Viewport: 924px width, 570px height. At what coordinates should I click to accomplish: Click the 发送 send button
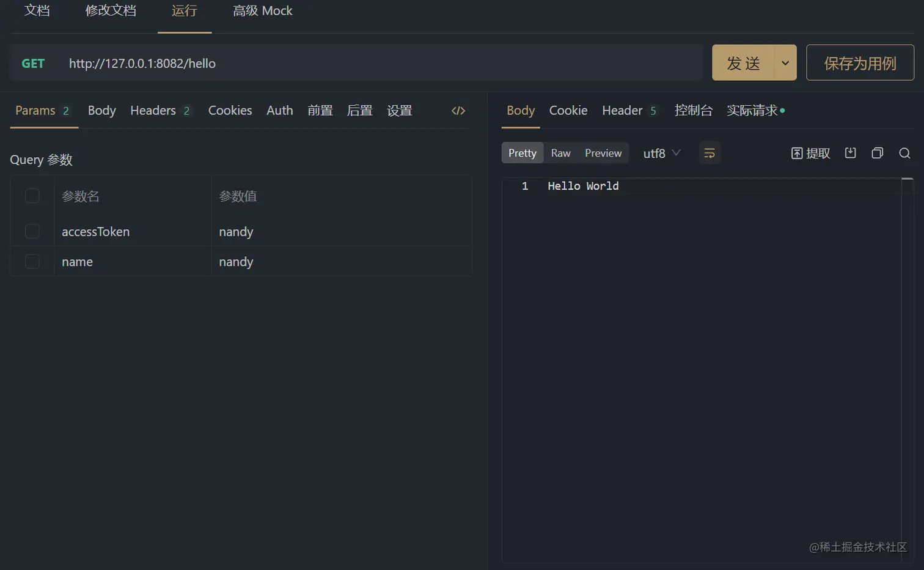pyautogui.click(x=743, y=62)
